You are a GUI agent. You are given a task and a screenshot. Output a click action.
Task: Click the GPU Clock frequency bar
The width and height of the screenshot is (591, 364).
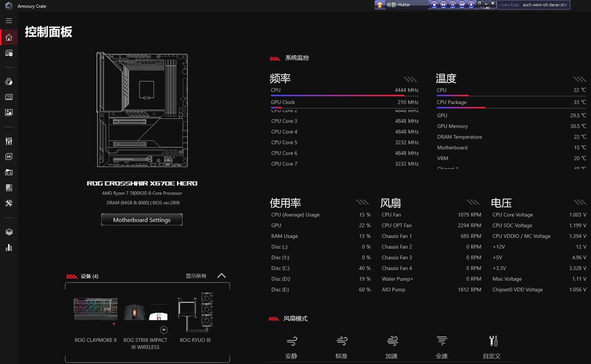[x=345, y=108]
